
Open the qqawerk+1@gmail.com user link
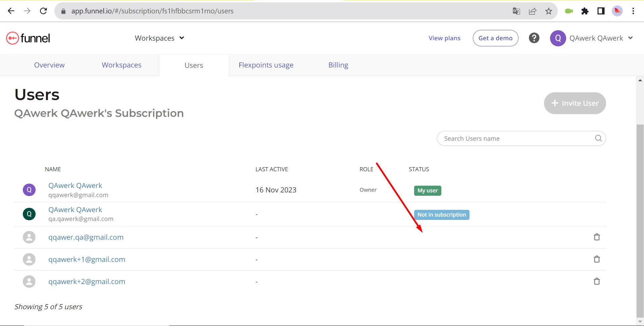[87, 260]
